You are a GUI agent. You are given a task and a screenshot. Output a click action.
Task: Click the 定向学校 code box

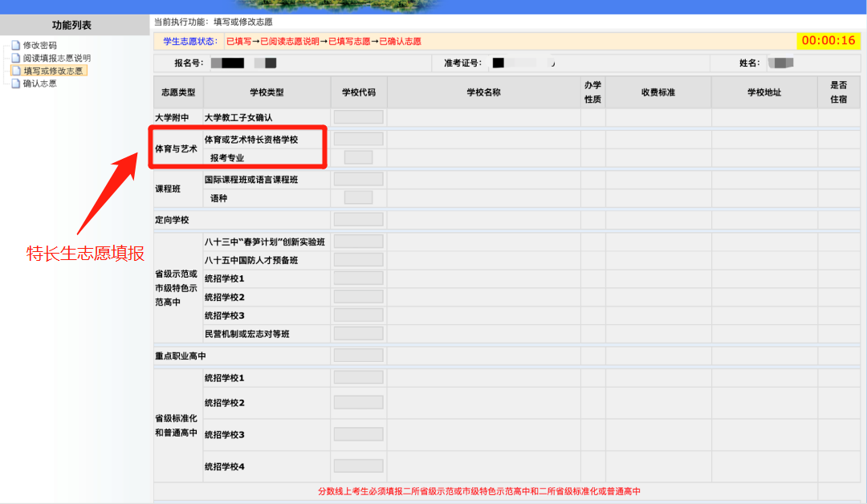tap(358, 218)
